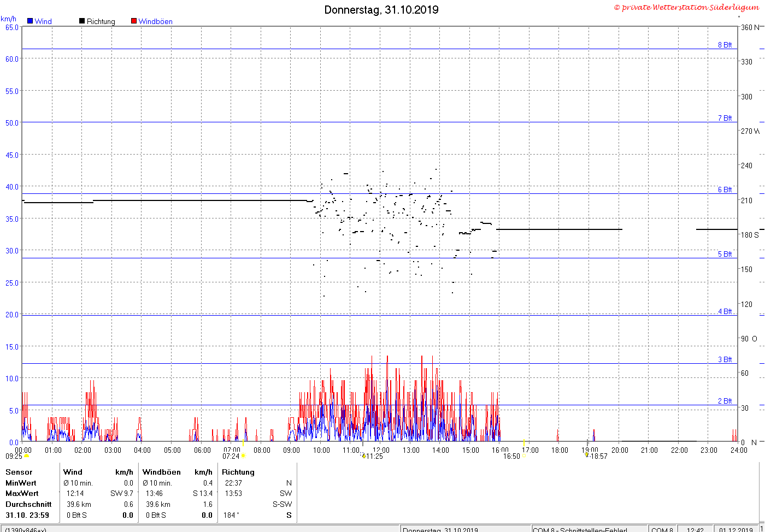Open the private Wetterstation Süderlügum copyright text
The width and height of the screenshot is (765, 532).
[686, 7]
